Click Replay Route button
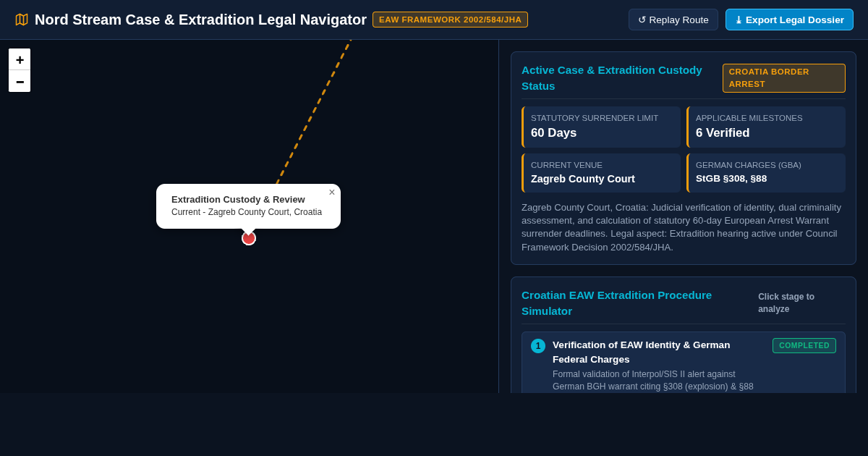This screenshot has height=456, width=868. point(673,20)
